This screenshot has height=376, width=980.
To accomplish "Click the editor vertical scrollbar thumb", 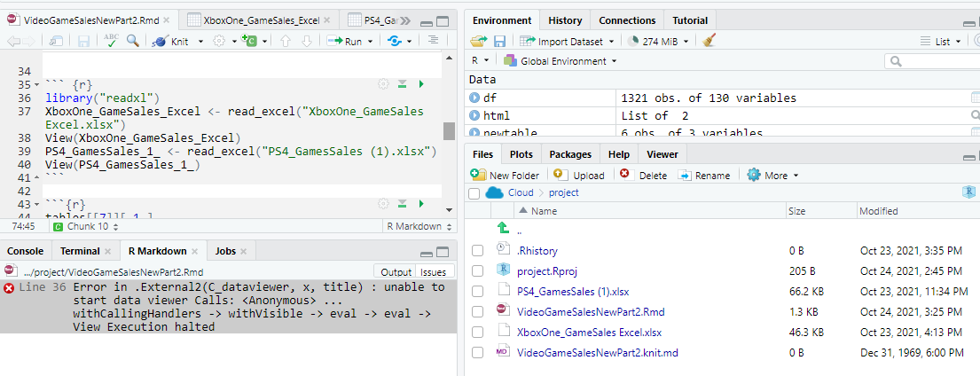I will [x=449, y=131].
